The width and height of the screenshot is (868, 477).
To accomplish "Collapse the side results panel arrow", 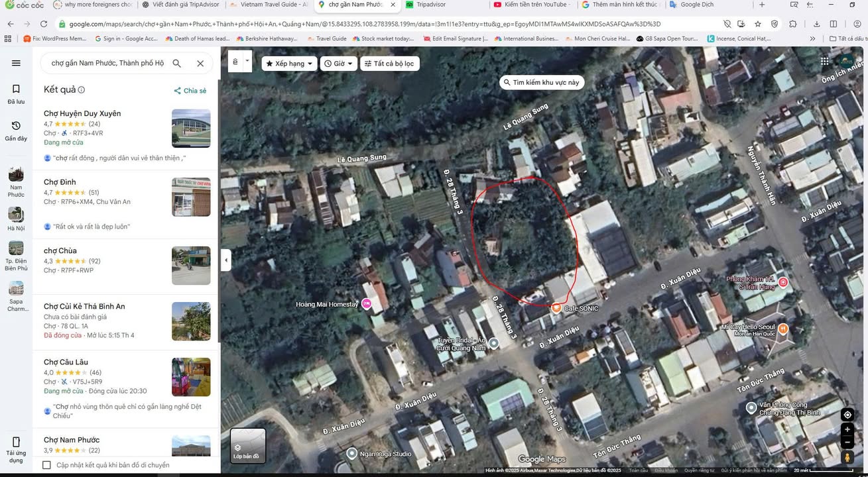I will [x=226, y=260].
